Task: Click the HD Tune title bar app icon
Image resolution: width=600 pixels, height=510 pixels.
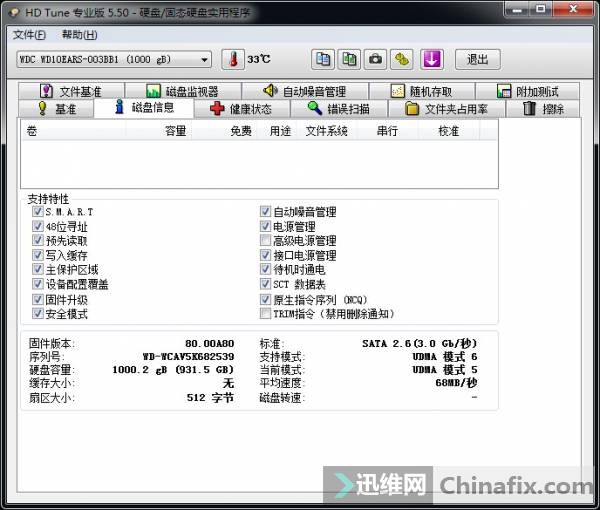Action: tap(14, 13)
